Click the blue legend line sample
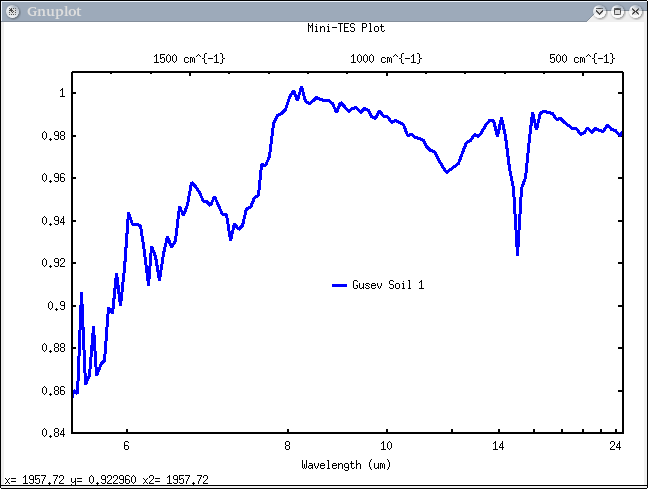The height and width of the screenshot is (489, 648). 339,285
